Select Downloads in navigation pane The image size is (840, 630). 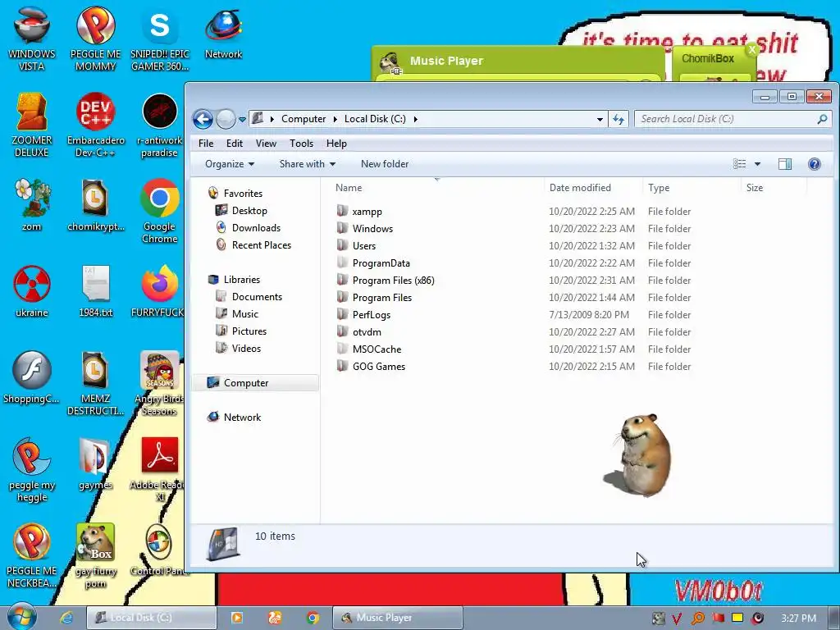pyautogui.click(x=256, y=228)
